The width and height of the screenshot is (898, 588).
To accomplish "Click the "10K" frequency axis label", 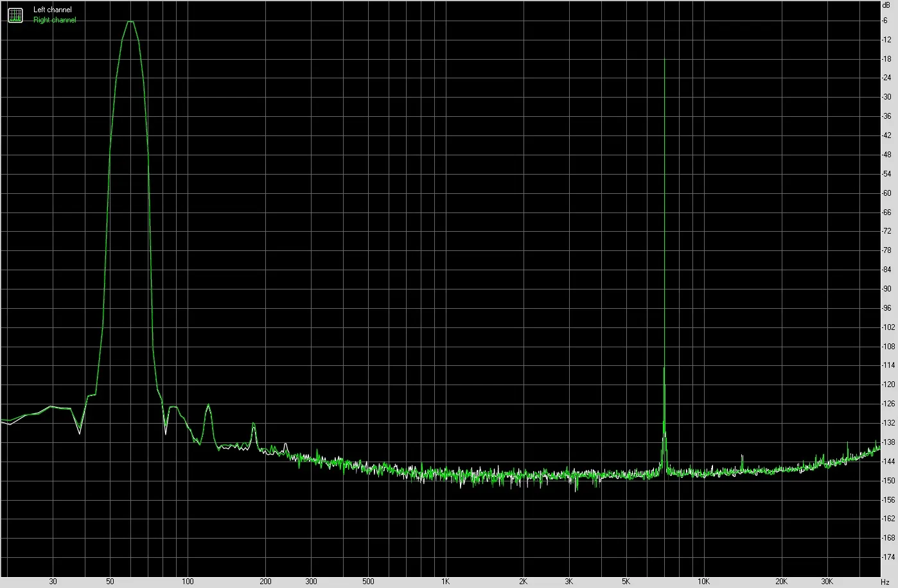I will click(x=703, y=582).
